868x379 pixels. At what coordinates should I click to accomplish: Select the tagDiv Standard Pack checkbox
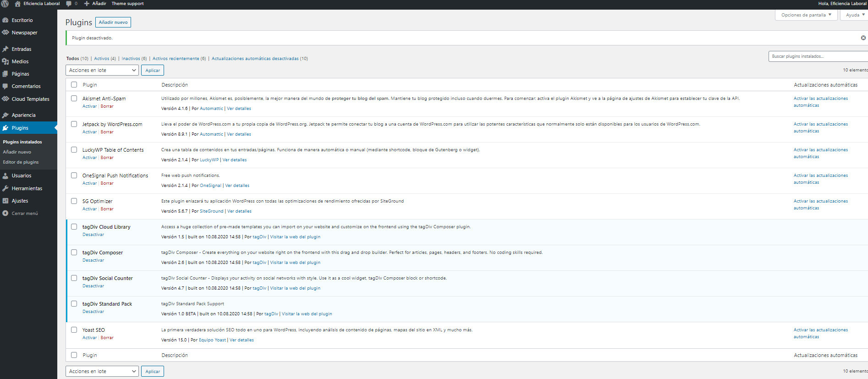74,303
